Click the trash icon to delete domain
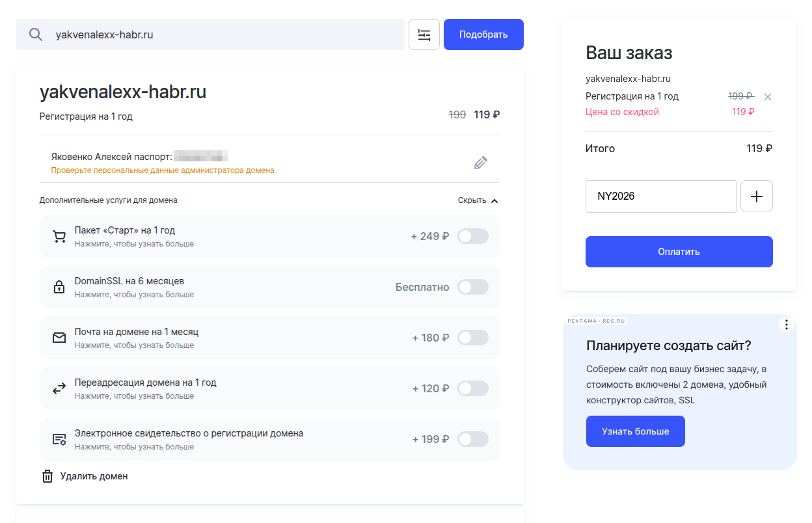The width and height of the screenshot is (812, 523). coord(47,476)
